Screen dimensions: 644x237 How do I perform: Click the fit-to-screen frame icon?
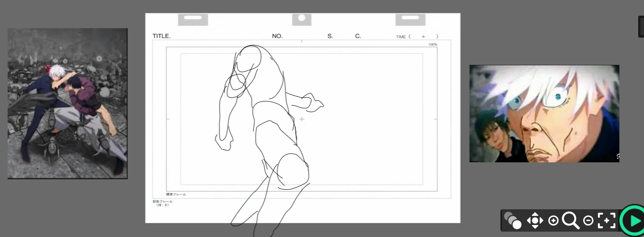(606, 220)
